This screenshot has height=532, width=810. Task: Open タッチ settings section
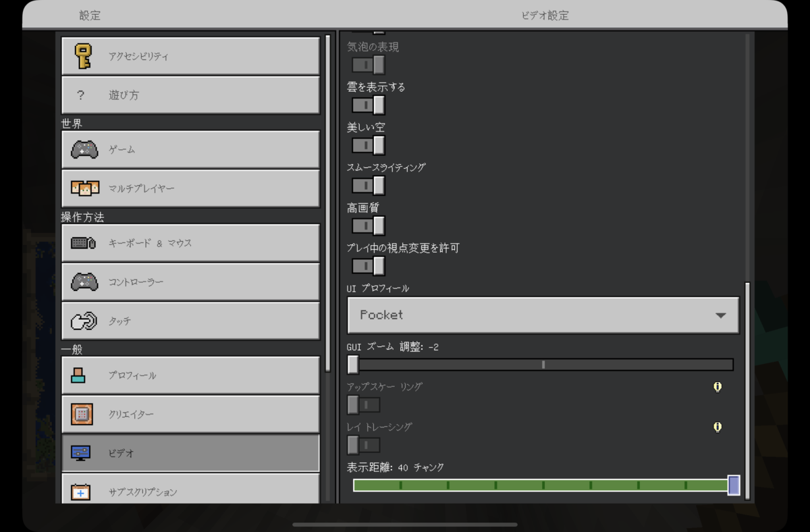pos(190,321)
